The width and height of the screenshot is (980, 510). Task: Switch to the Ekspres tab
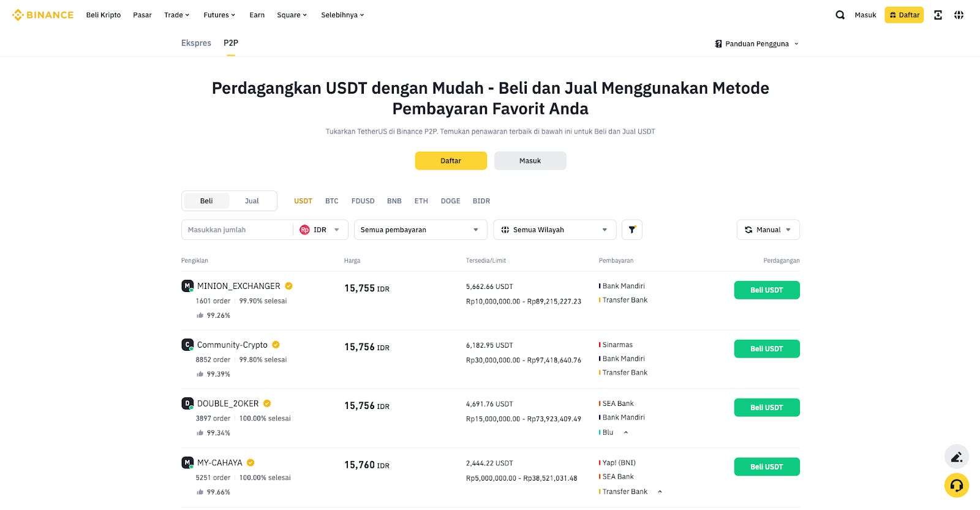pyautogui.click(x=196, y=43)
